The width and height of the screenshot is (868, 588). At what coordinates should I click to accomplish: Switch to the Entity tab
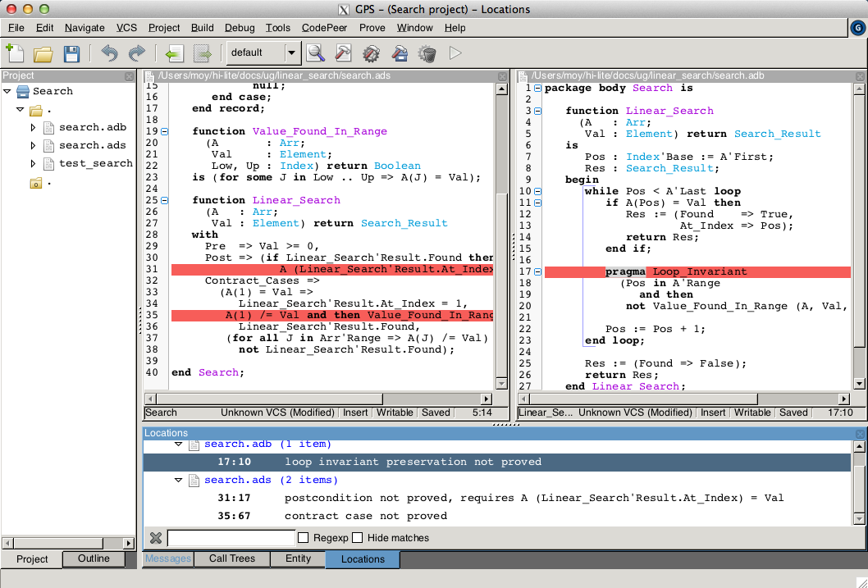coord(298,558)
